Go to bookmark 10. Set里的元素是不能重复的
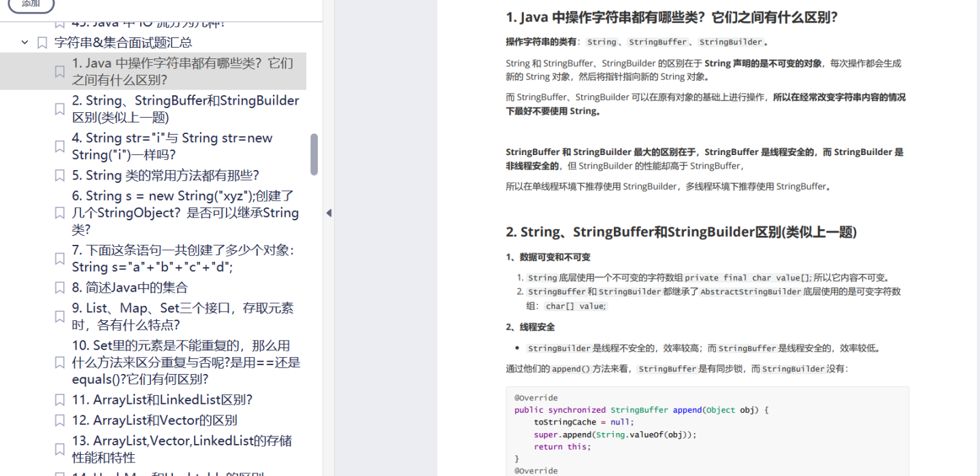Viewport: 980px width, 476px height. (x=186, y=362)
